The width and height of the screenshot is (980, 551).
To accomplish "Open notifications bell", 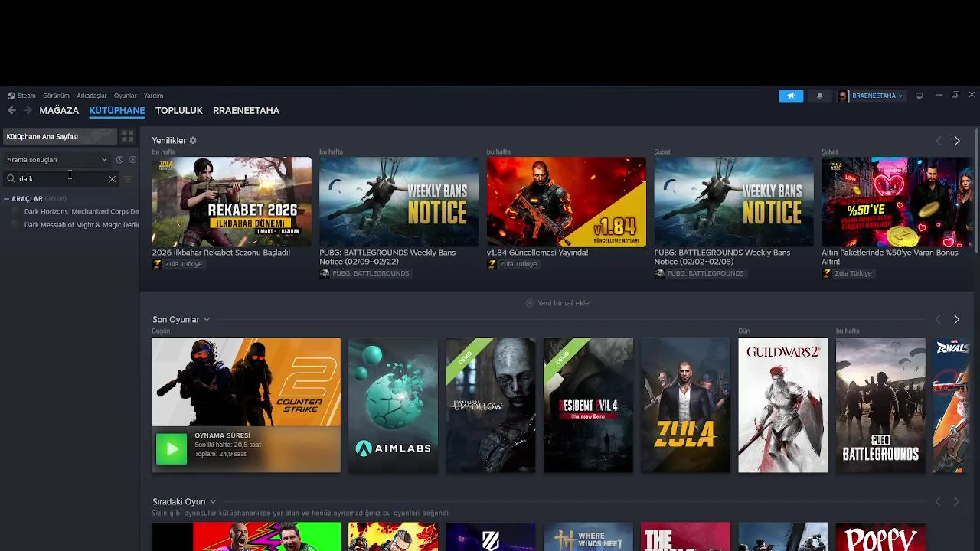I will click(819, 96).
